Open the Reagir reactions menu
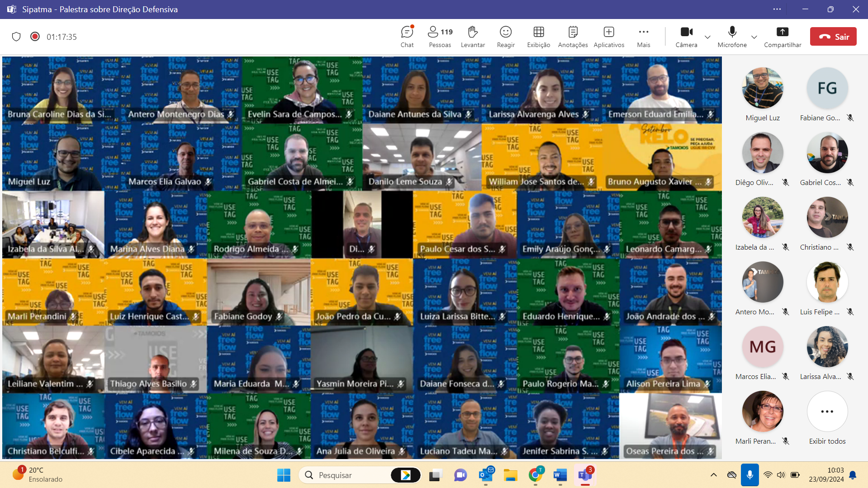 pyautogui.click(x=506, y=37)
